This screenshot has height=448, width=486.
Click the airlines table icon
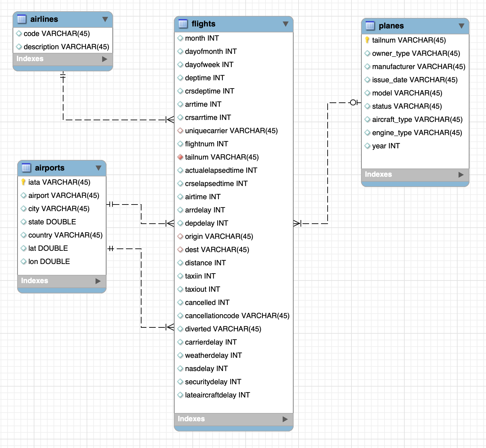tap(21, 19)
